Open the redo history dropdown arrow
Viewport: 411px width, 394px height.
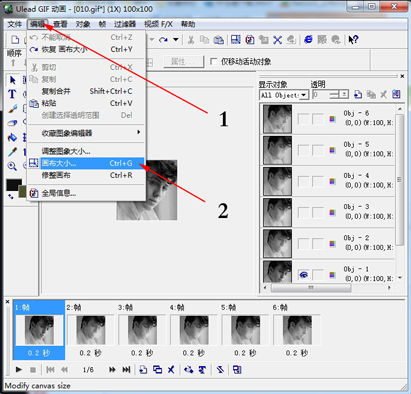point(176,40)
